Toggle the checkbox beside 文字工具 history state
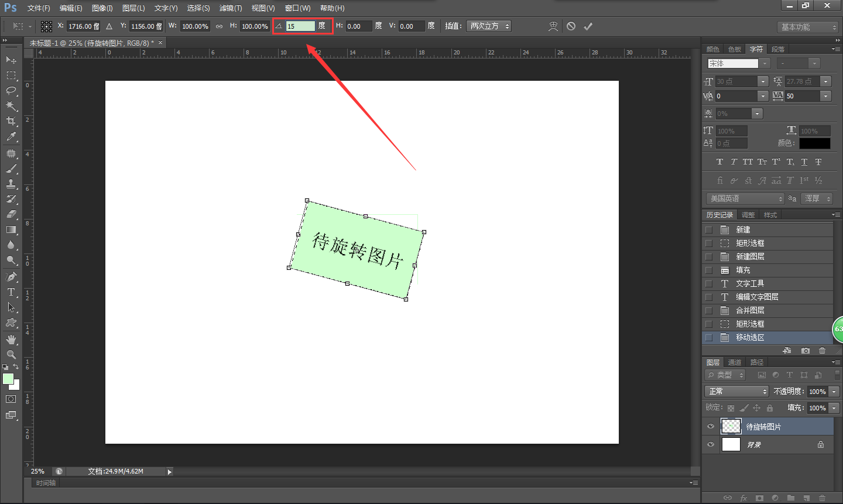The width and height of the screenshot is (843, 504). (709, 284)
